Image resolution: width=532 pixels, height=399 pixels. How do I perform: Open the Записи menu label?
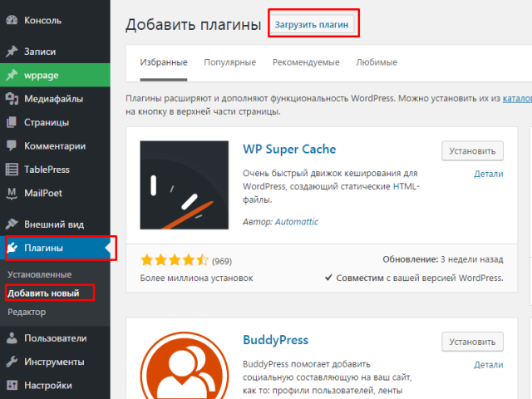(40, 52)
